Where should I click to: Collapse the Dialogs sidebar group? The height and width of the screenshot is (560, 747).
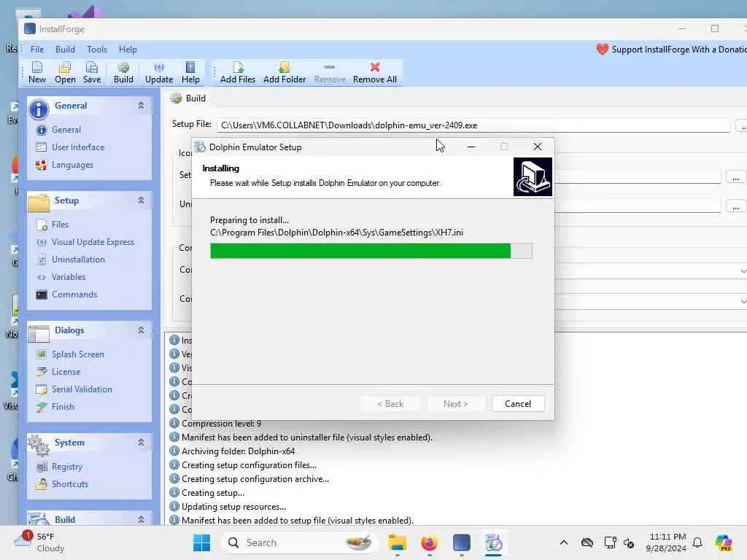click(141, 330)
